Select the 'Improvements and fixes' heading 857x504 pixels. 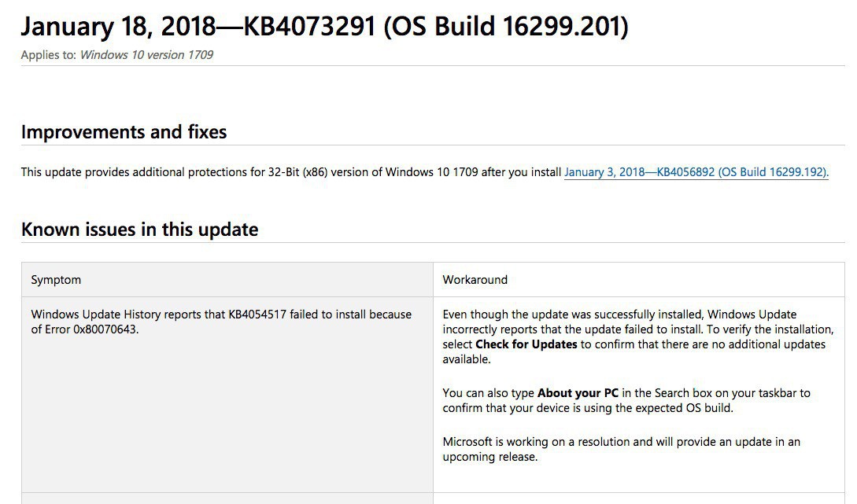(x=124, y=132)
